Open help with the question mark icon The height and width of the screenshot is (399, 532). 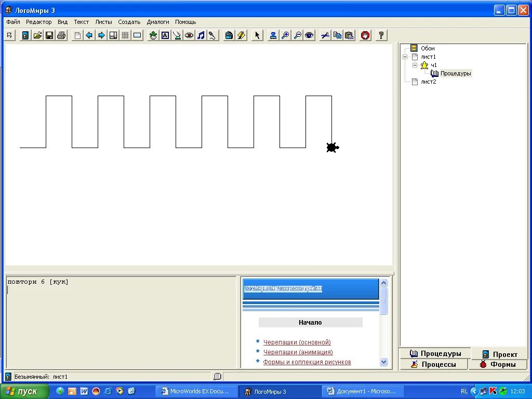click(381, 35)
